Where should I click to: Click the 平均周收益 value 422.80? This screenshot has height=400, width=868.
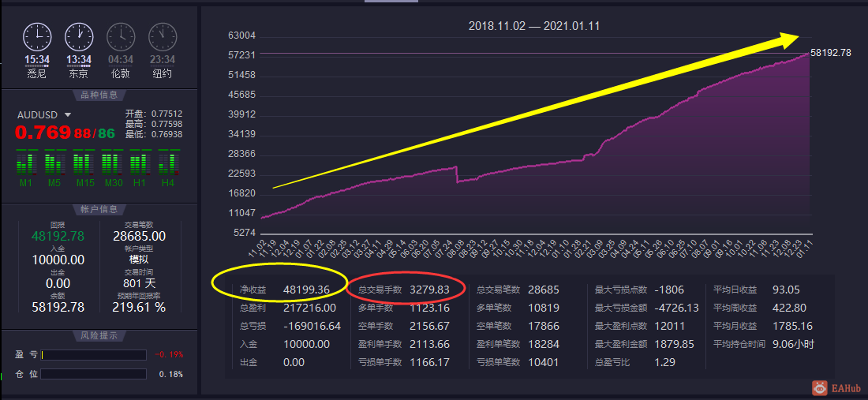(789, 308)
